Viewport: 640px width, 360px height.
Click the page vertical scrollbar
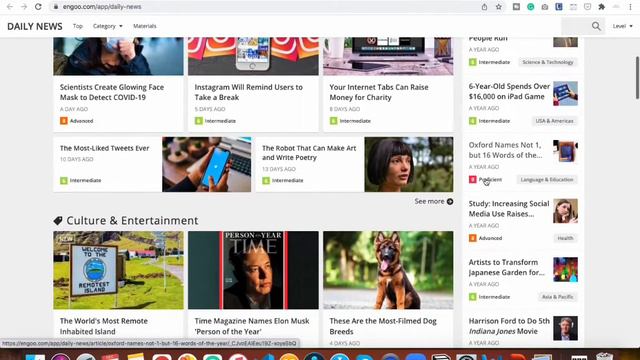coord(637,78)
